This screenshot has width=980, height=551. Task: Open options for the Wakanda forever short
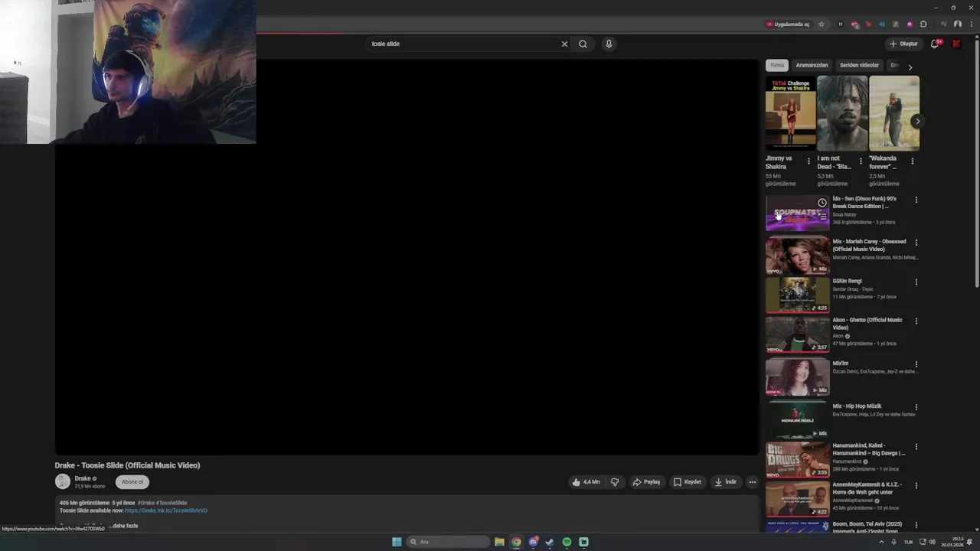(x=912, y=161)
